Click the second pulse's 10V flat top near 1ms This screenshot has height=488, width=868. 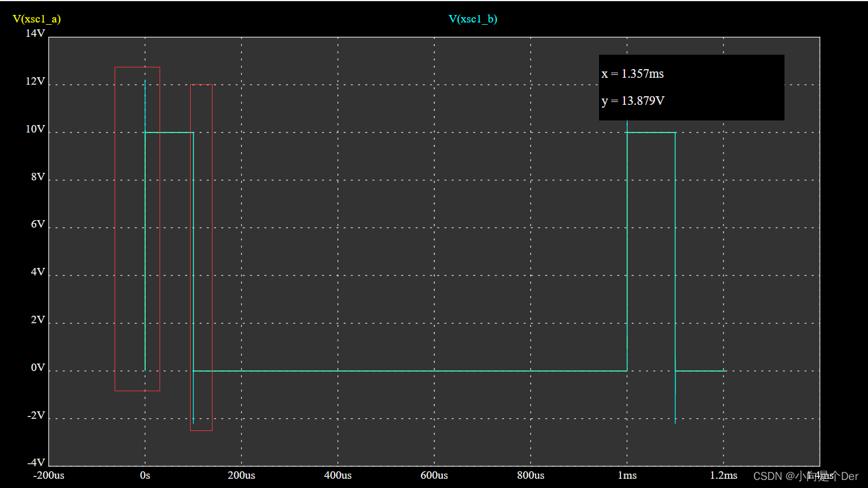(651, 133)
